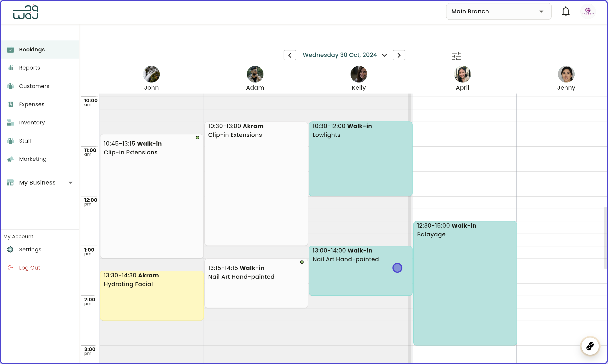Open the notification bell
The width and height of the screenshot is (608, 364).
tap(566, 11)
